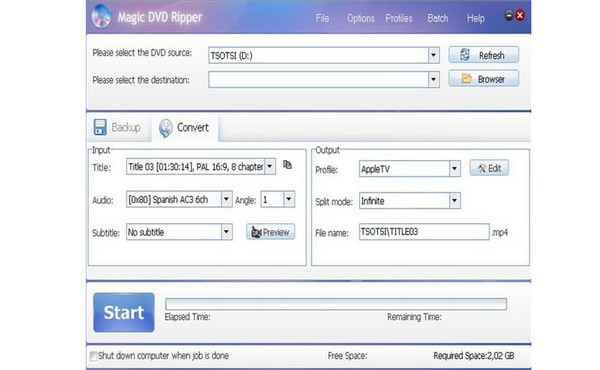Image resolution: width=600 pixels, height=370 pixels.
Task: Click the Browser button
Action: [484, 79]
